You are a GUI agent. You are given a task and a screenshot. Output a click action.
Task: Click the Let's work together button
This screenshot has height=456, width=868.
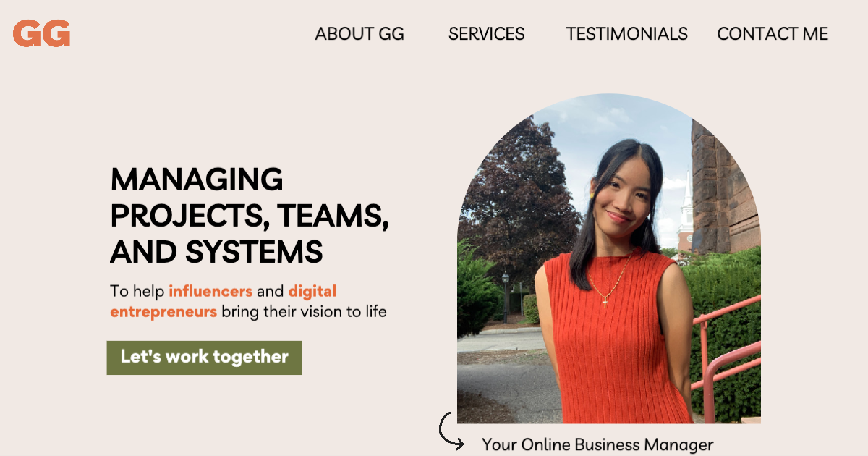pyautogui.click(x=205, y=358)
